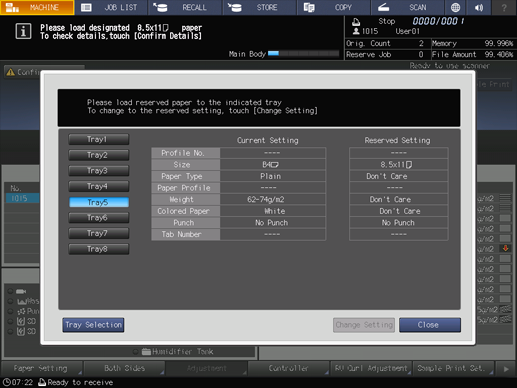Click RU Curl Adjustment in bottom bar

371,368
